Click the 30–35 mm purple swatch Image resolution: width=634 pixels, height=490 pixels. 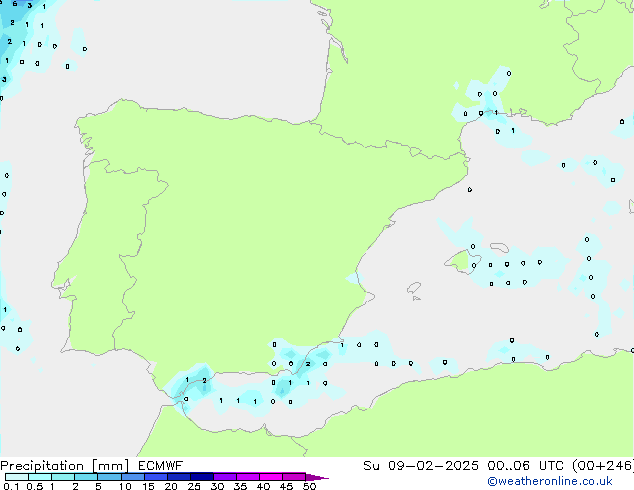224,477
